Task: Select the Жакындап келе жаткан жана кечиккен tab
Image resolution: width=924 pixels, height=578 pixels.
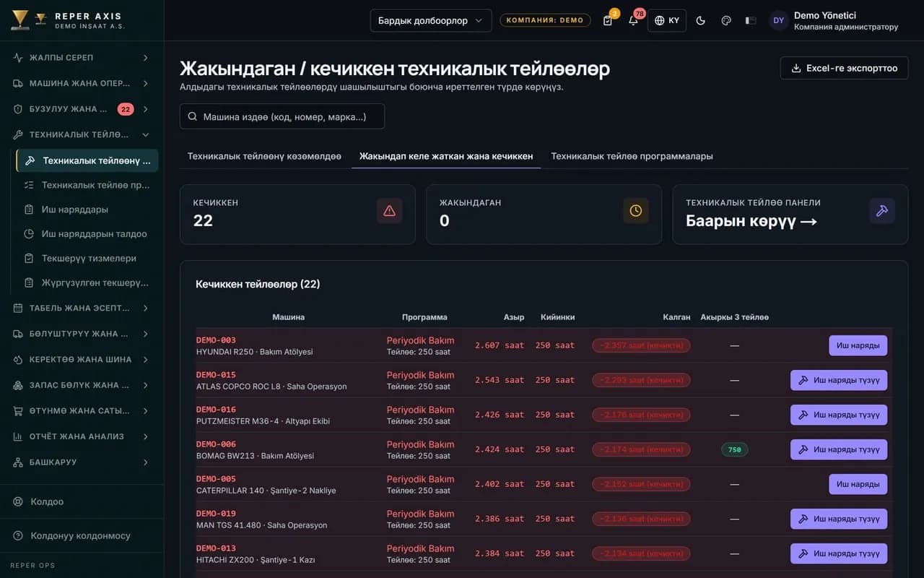Action: coord(446,156)
